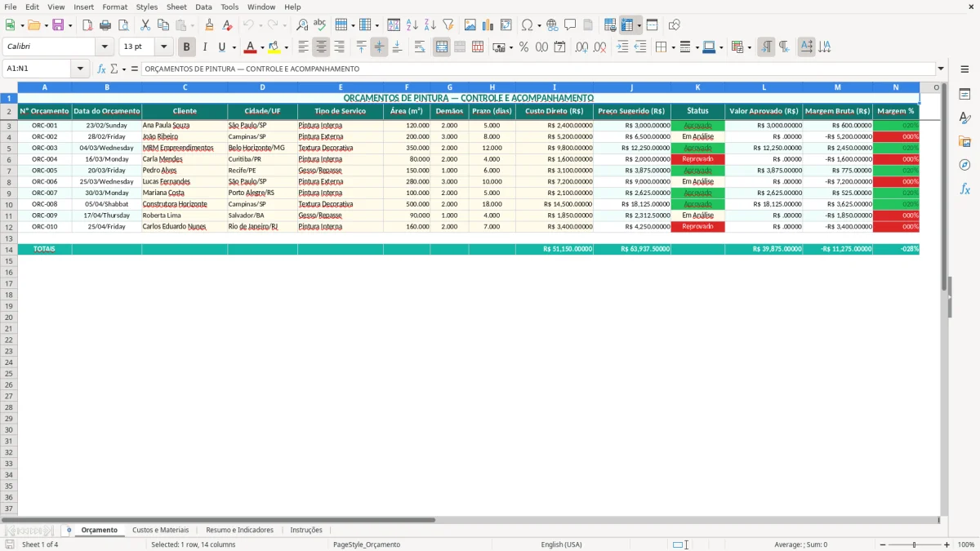
Task: Toggle the AutoFilter funnel icon
Action: [448, 25]
